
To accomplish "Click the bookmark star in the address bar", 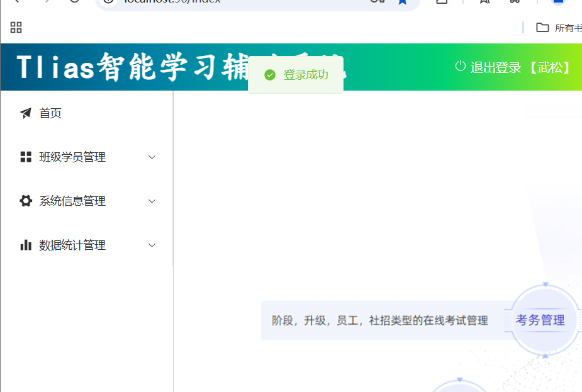I will 402,3.
